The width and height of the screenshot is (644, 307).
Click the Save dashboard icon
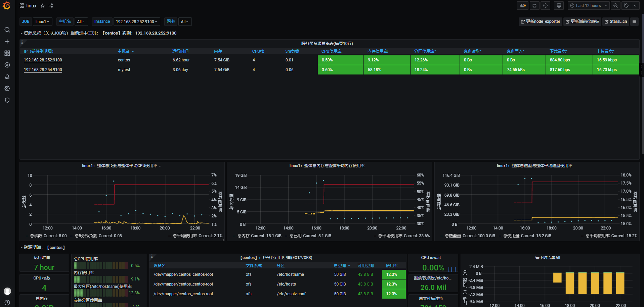(x=534, y=6)
